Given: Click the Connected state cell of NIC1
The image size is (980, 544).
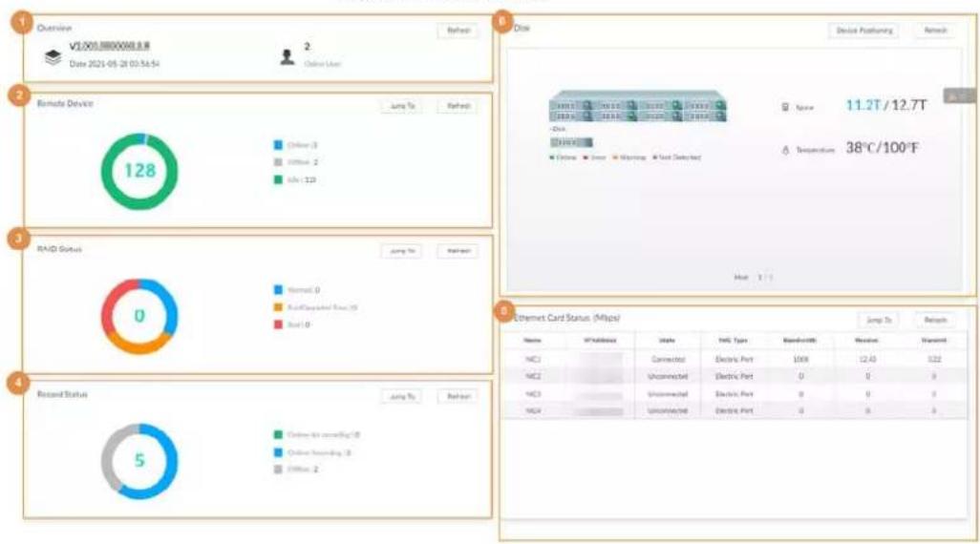Looking at the screenshot, I should (x=668, y=359).
